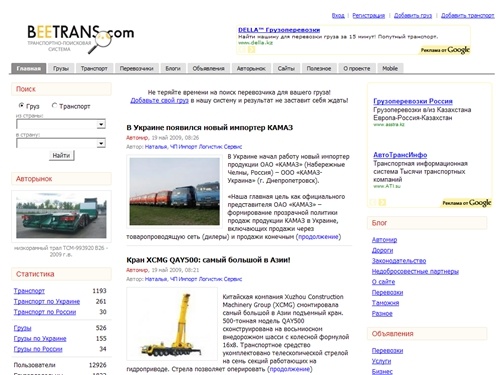Screen dimensions: 500x375
Task: Open the XCMG QAY500 crane article headline
Action: (208, 260)
